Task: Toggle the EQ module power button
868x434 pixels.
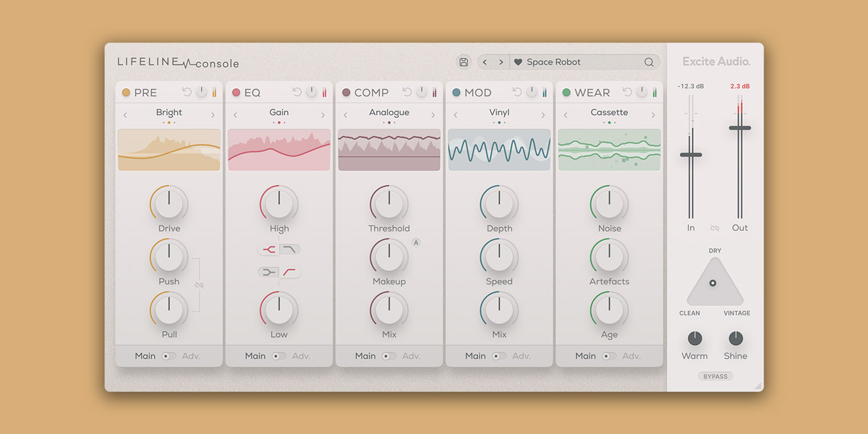Action: [x=311, y=92]
